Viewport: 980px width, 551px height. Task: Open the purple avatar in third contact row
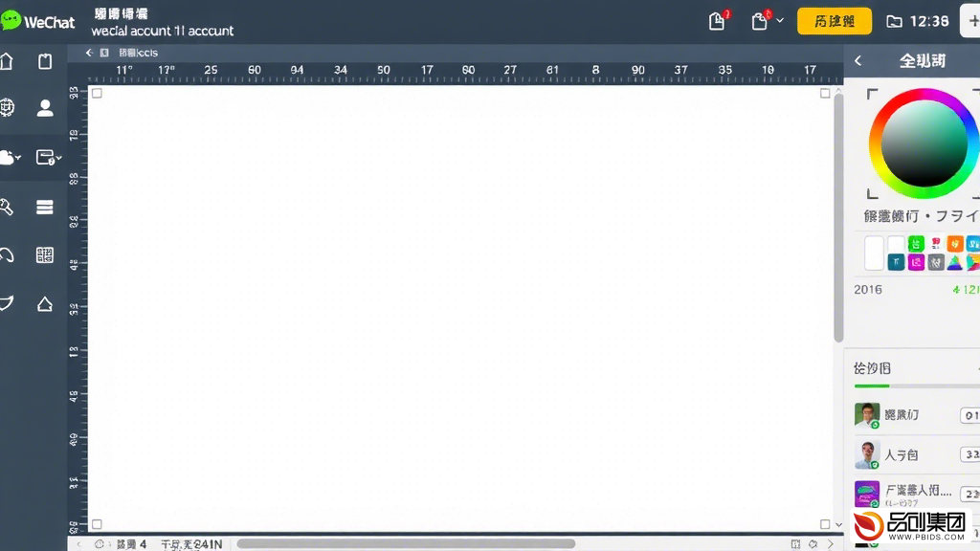867,495
